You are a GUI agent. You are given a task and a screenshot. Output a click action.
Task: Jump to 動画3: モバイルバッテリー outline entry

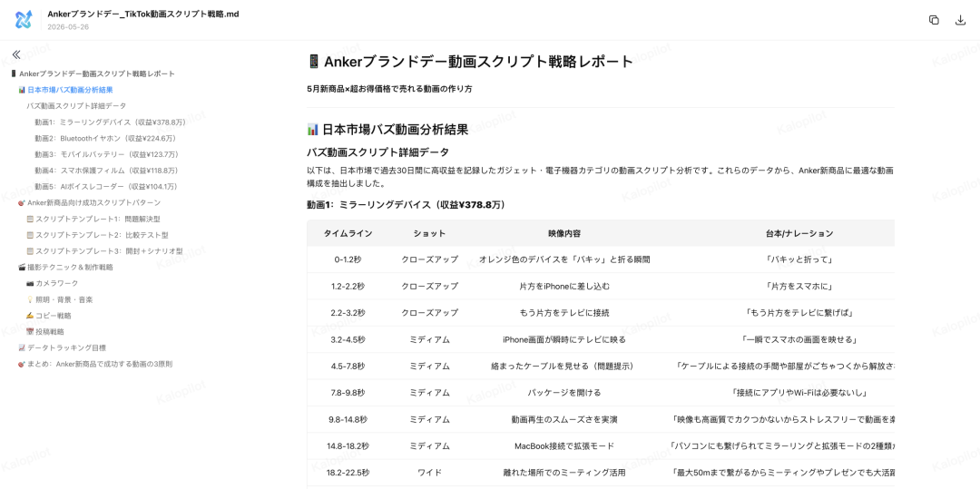pos(107,154)
